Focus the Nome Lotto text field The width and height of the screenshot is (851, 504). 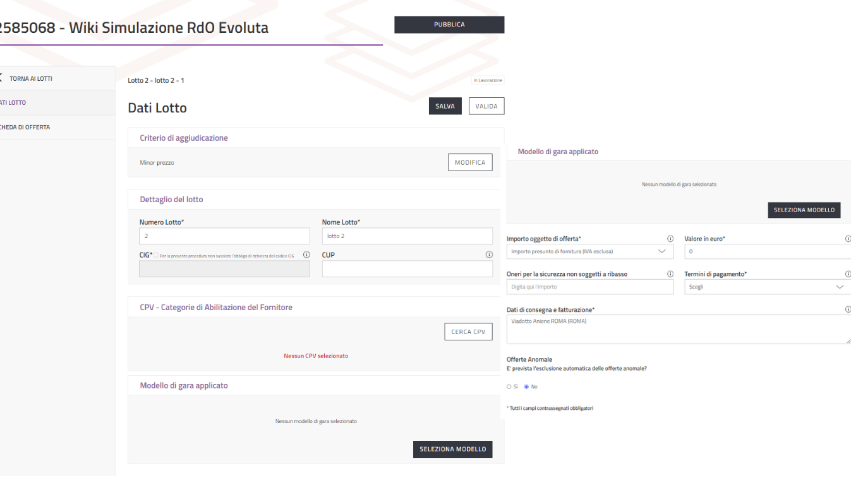(407, 236)
